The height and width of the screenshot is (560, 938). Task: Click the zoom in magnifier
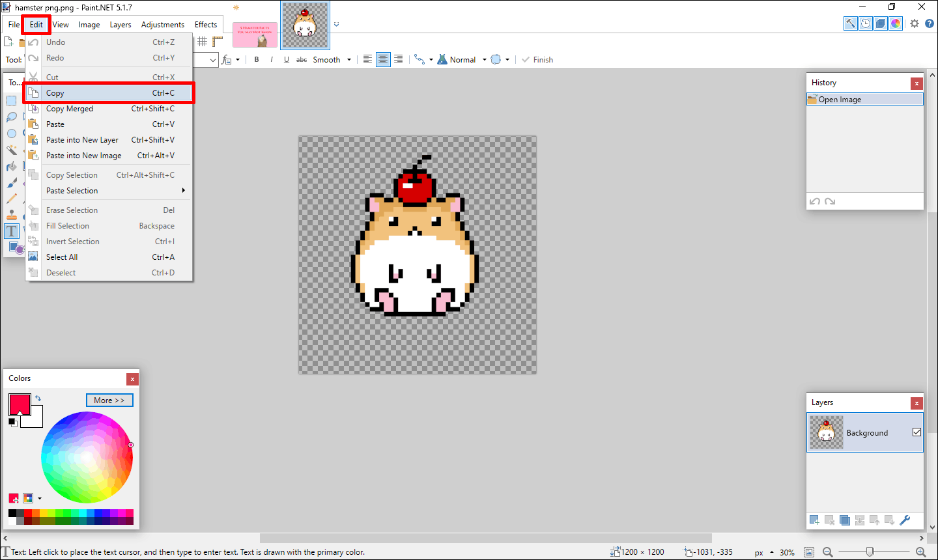(x=921, y=552)
